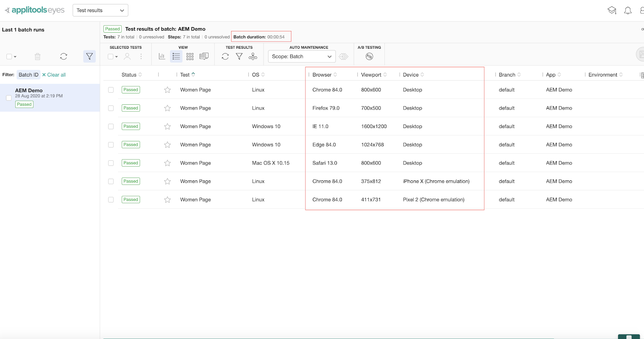Open the A/B testing icon

pos(369,56)
